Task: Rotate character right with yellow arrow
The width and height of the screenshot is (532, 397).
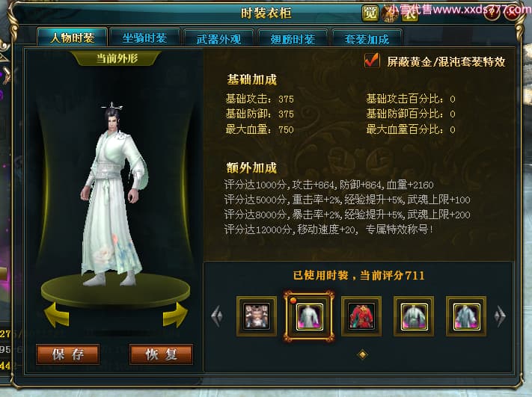Action: tap(175, 315)
